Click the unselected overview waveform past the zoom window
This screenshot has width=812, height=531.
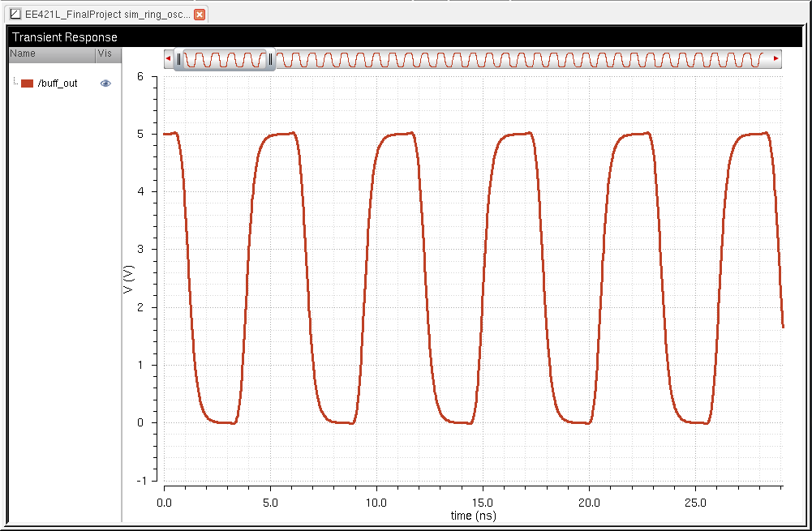[x=519, y=59]
